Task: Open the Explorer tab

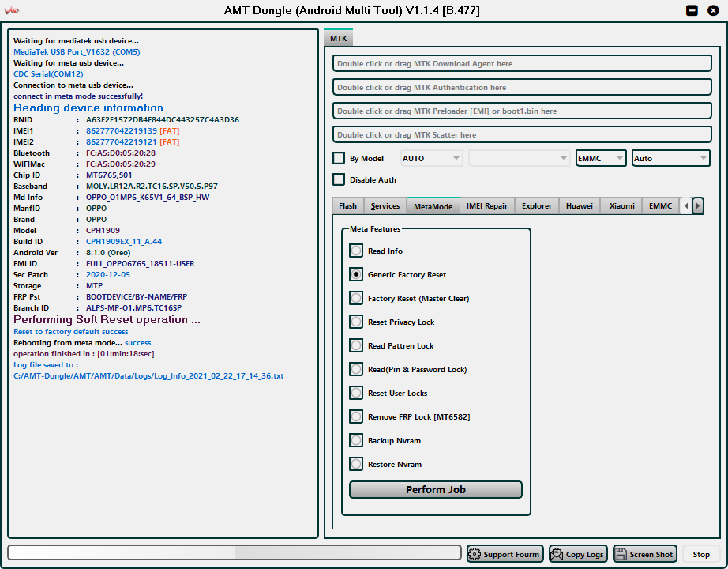Action: click(537, 206)
